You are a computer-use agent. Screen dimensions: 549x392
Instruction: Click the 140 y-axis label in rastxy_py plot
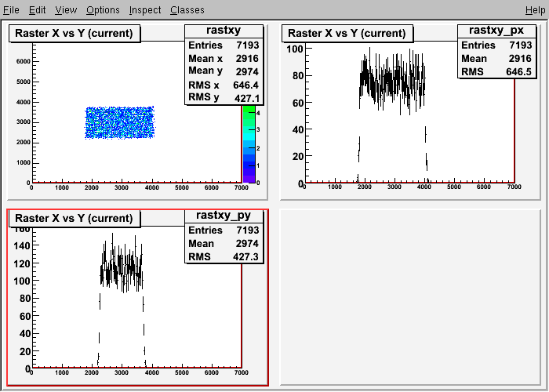tap(22, 245)
